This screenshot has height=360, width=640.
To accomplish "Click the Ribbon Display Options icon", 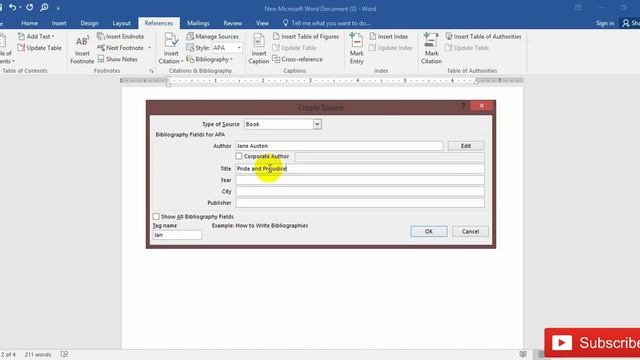I will [578, 8].
